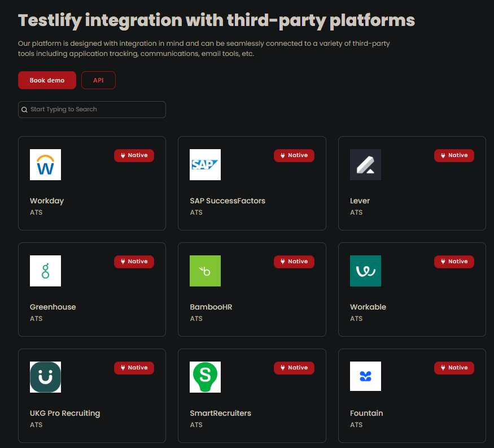Click the ATS label under Workday
The width and height of the screenshot is (494, 448).
(36, 212)
